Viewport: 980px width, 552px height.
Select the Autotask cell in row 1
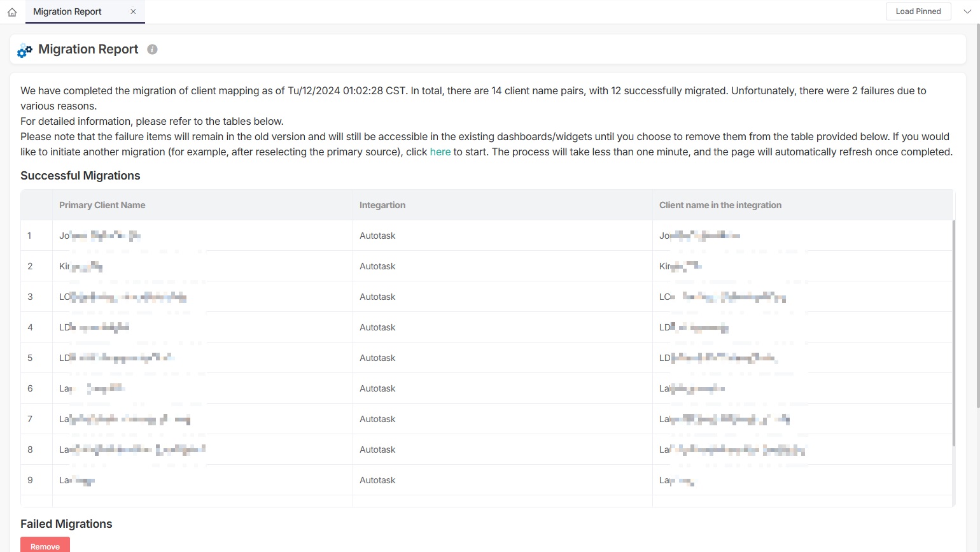(377, 236)
